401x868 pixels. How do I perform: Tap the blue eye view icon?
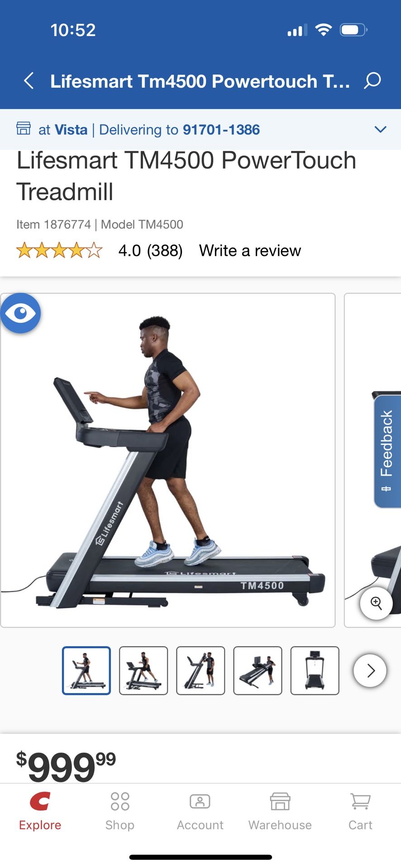[20, 313]
